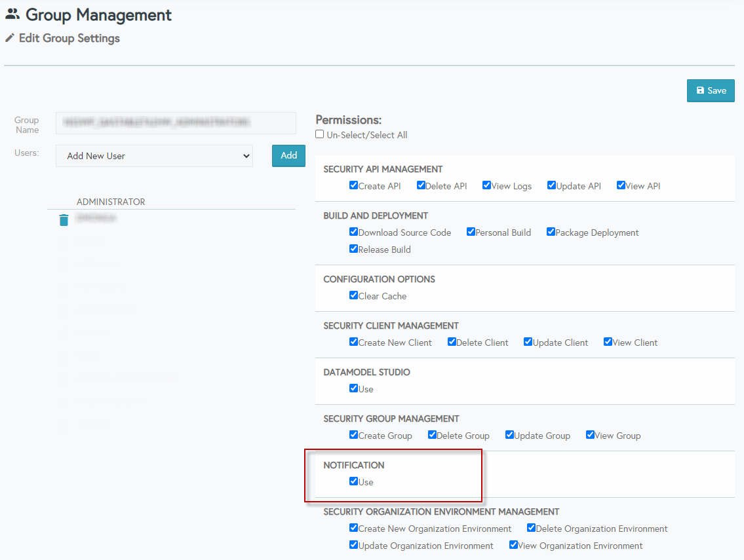Click the Group Name input field

(x=176, y=123)
